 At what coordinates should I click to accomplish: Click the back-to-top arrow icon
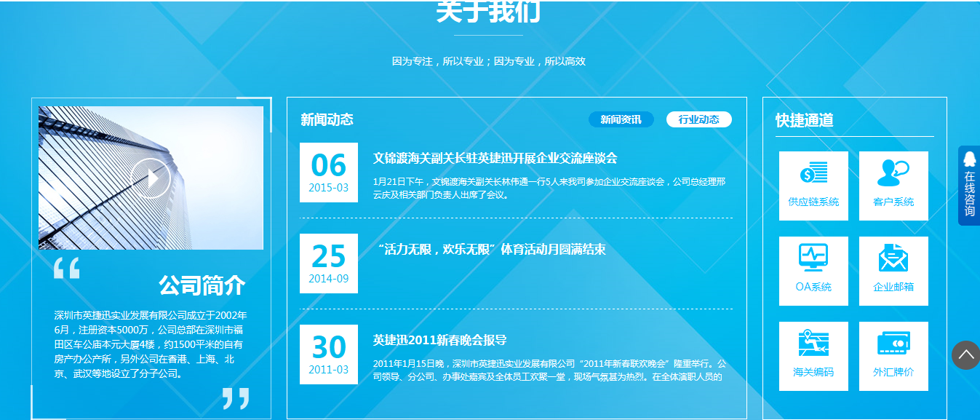coord(965,354)
